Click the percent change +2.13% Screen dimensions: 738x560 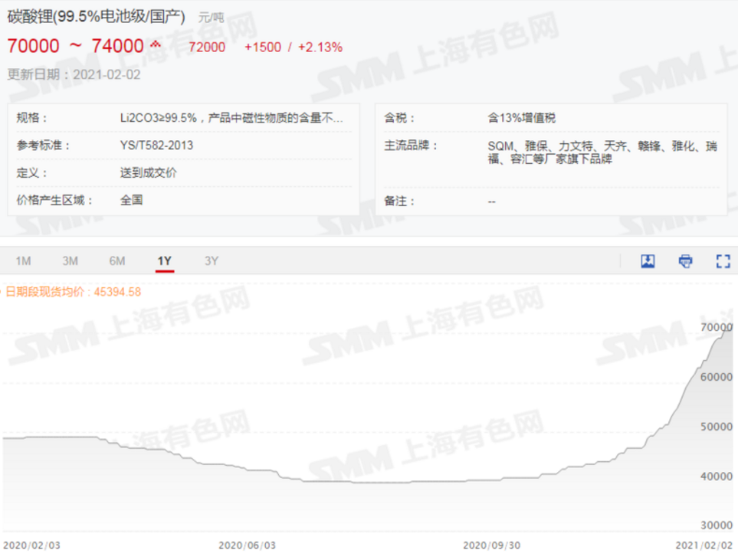(x=320, y=47)
